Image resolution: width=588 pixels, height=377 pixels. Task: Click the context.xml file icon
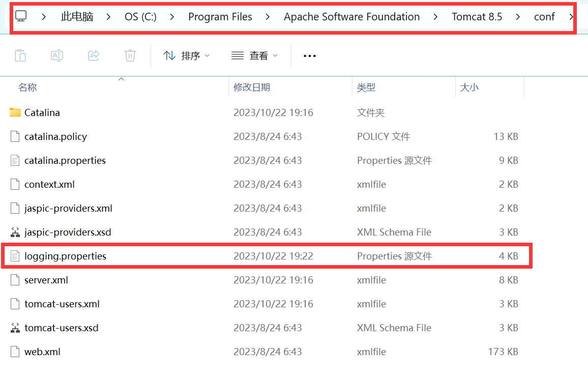(x=15, y=184)
